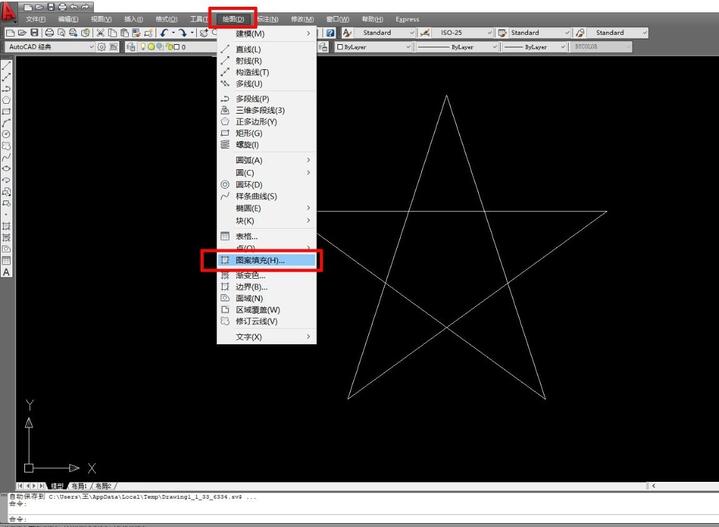
Task: Choose 图案填充(H)... from the draw menu
Action: 260,260
